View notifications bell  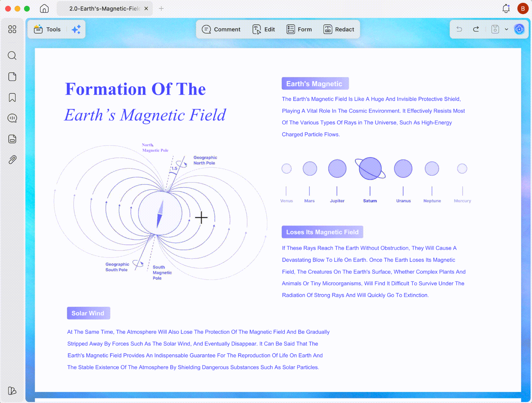[506, 9]
